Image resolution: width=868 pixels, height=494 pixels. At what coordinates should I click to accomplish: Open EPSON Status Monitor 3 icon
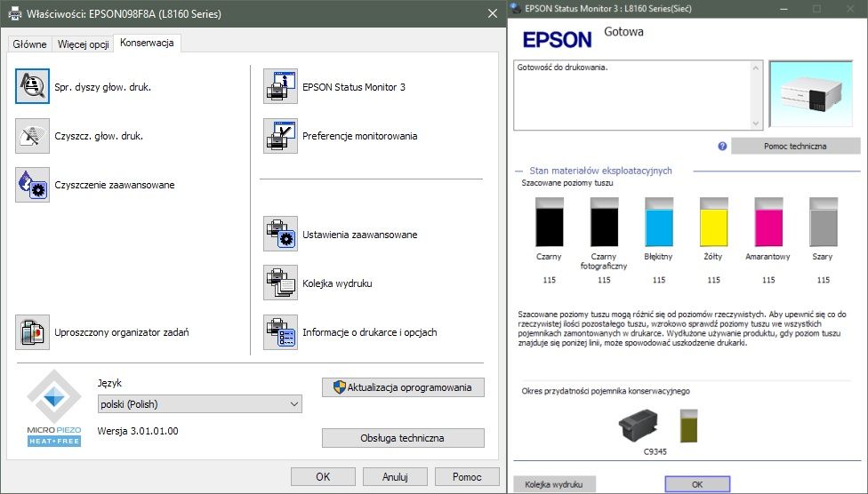point(280,86)
